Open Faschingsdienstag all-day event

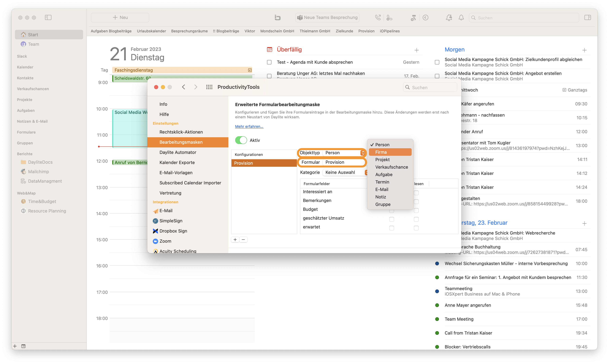182,70
